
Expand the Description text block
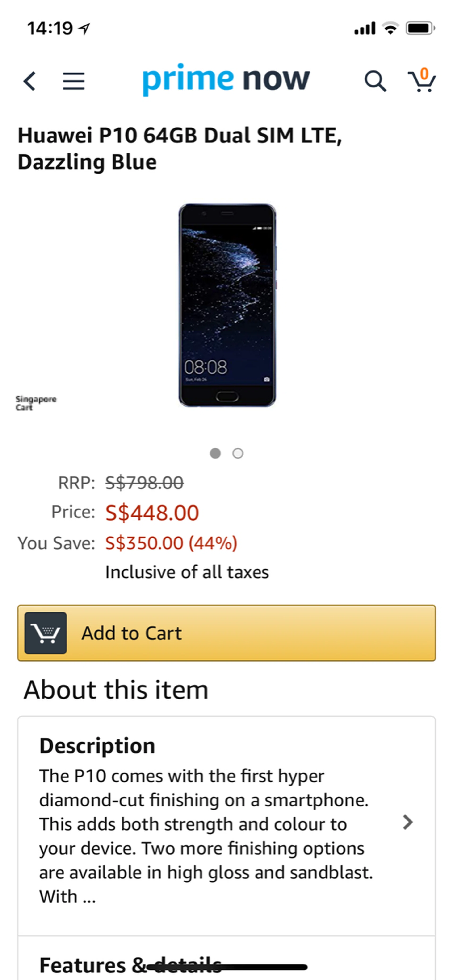(x=206, y=835)
